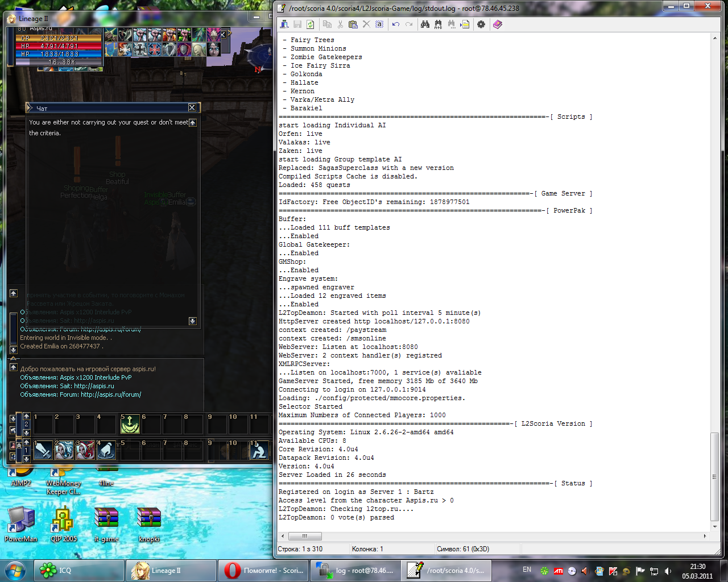Click the Чат dialog scroll down arrow
Image resolution: width=728 pixels, height=582 pixels.
click(193, 321)
